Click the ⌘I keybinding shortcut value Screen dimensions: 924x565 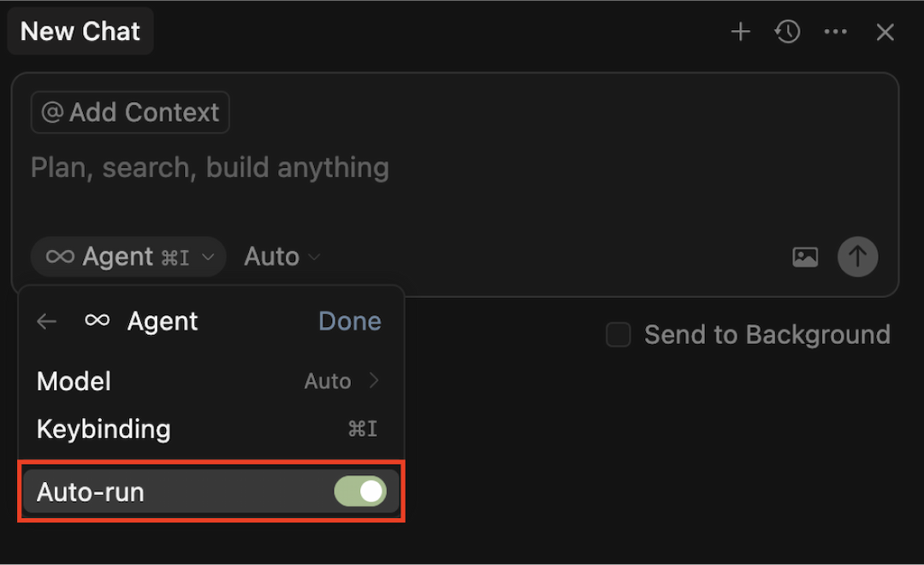[363, 429]
